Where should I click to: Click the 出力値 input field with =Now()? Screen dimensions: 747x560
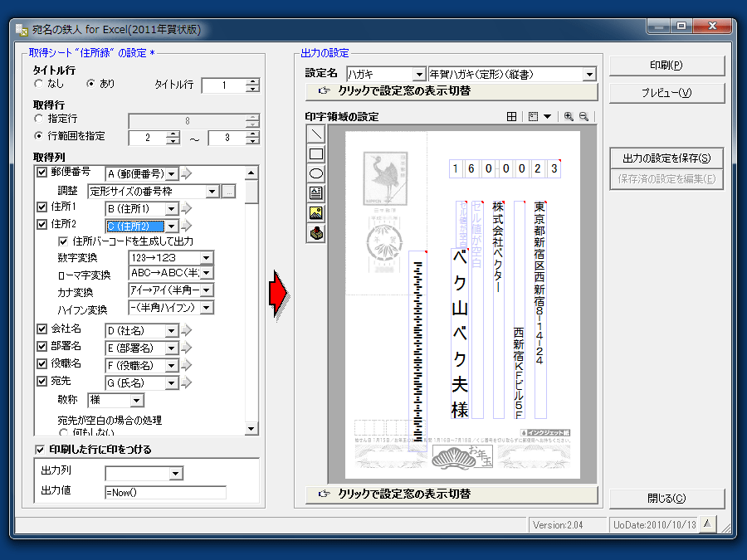pos(165,492)
